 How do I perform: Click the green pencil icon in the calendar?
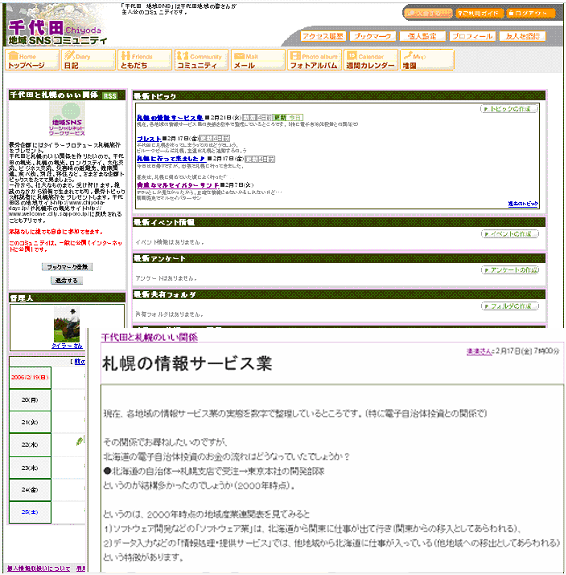point(80,442)
